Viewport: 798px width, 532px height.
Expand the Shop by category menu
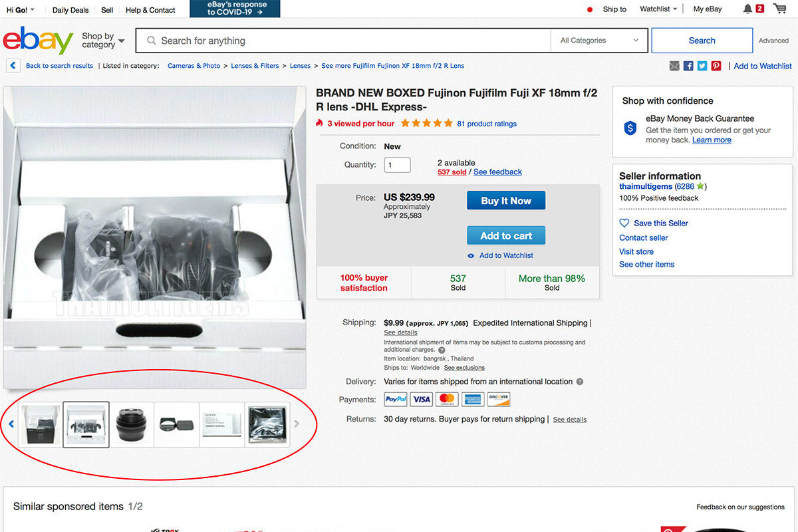pyautogui.click(x=103, y=41)
